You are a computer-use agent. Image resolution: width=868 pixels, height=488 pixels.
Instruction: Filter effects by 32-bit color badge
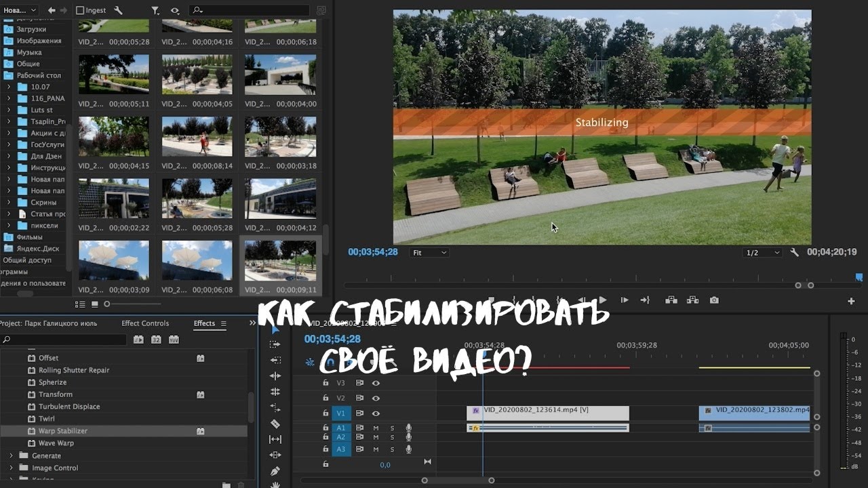pyautogui.click(x=156, y=340)
